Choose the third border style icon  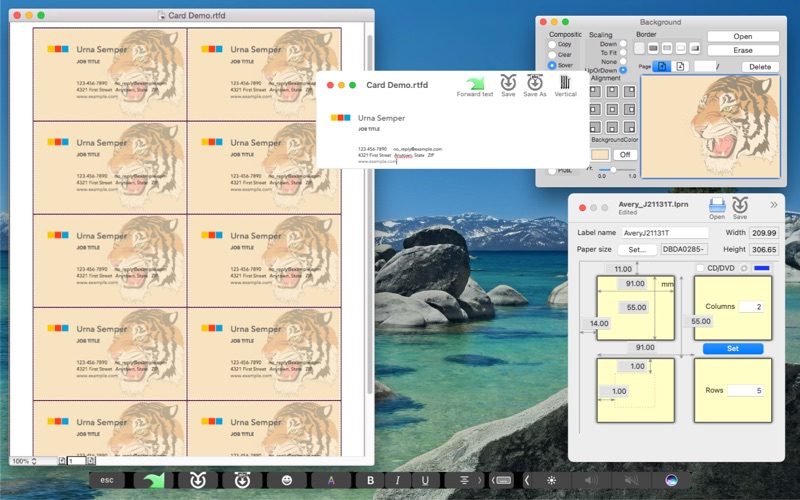tap(667, 48)
